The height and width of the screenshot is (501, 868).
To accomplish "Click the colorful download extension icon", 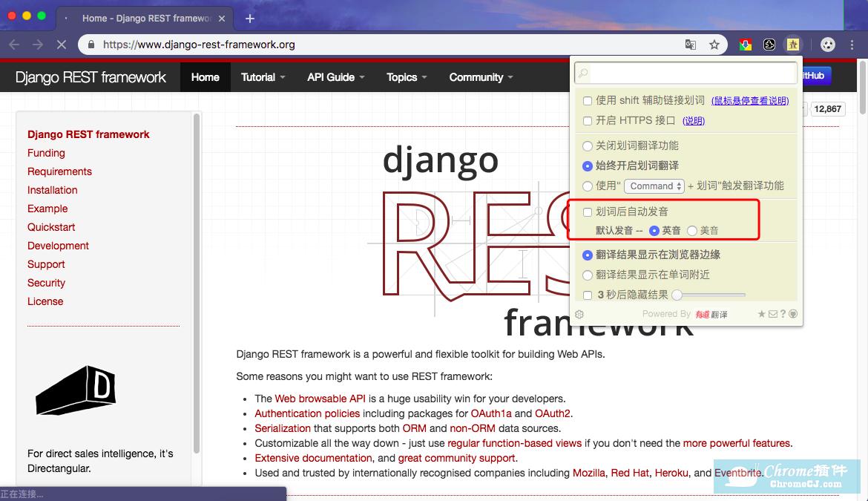I will (745, 45).
